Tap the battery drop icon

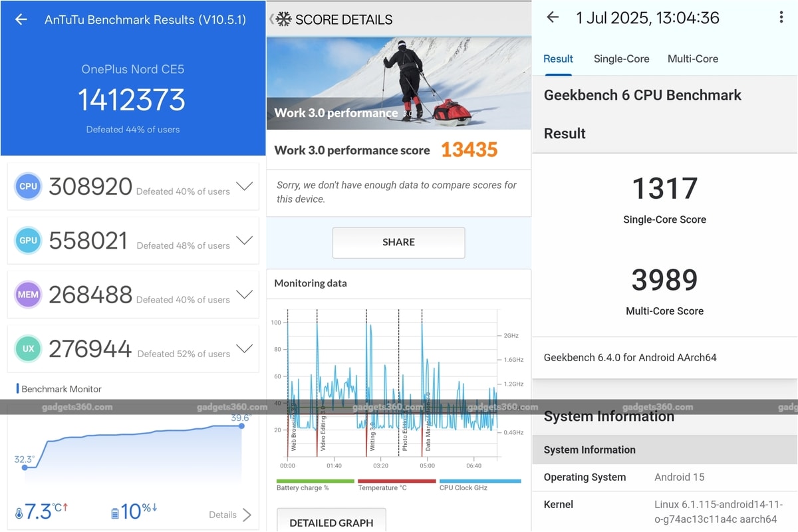[x=115, y=513]
